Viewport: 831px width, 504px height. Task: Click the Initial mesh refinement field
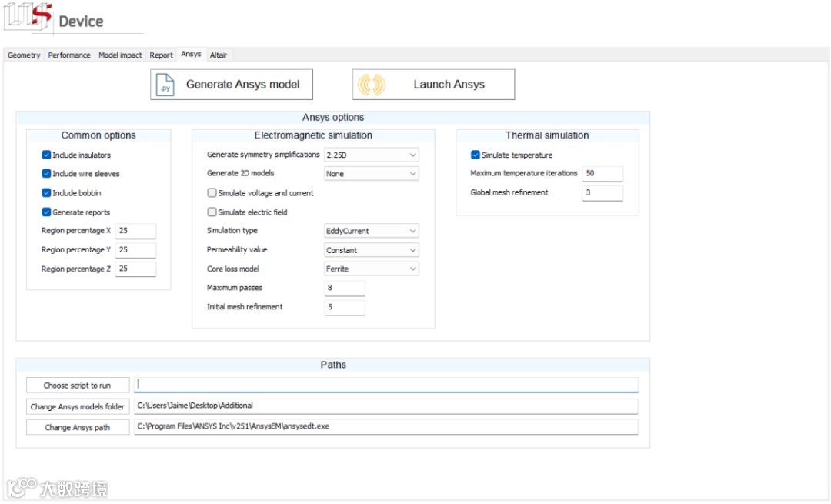point(345,307)
